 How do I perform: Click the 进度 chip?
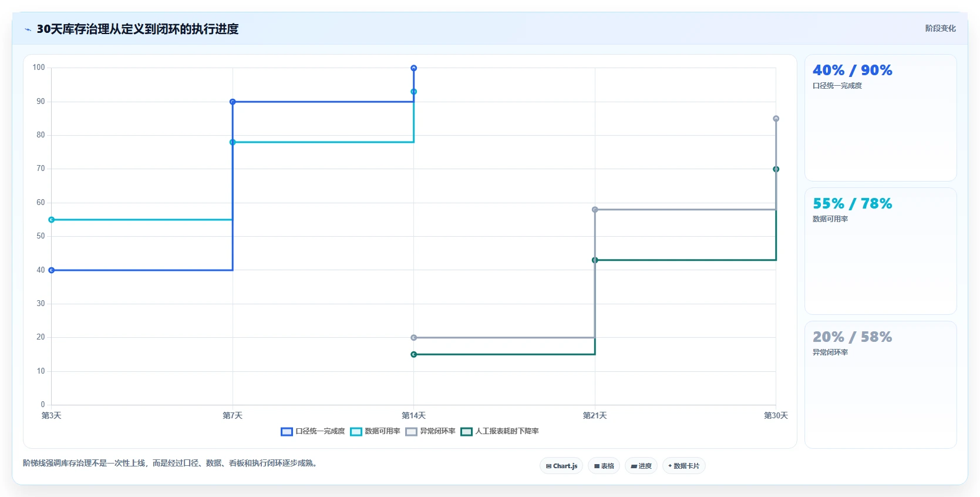pyautogui.click(x=641, y=466)
